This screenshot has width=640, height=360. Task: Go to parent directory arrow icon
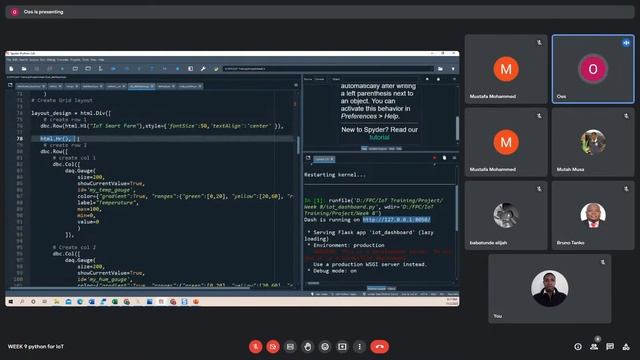(453, 69)
